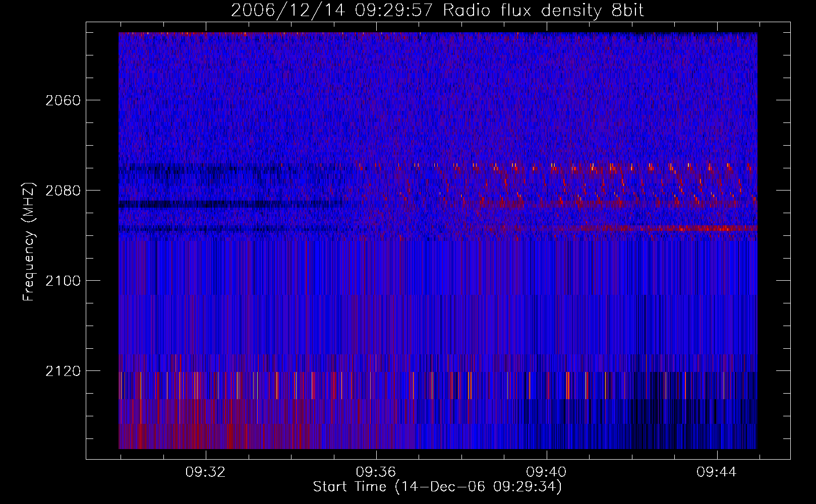Image resolution: width=816 pixels, height=504 pixels.
Task: Click the 2120 frequency tick label
Action: point(63,371)
